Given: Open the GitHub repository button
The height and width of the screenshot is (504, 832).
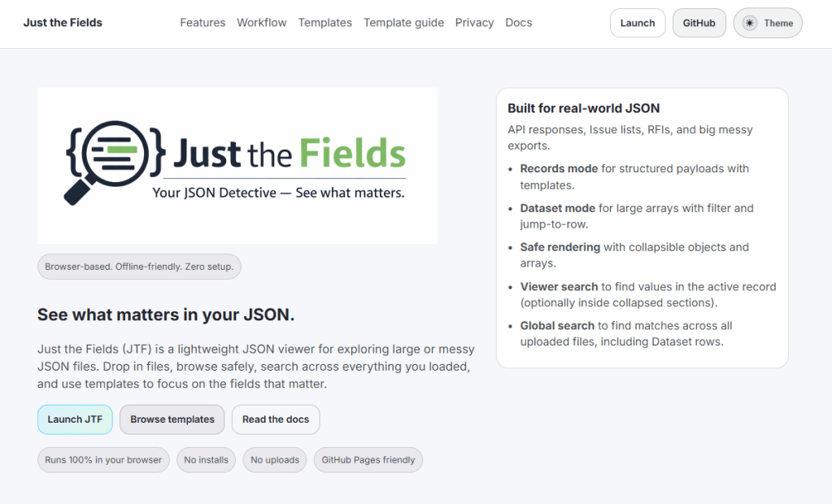Looking at the screenshot, I should pos(699,23).
